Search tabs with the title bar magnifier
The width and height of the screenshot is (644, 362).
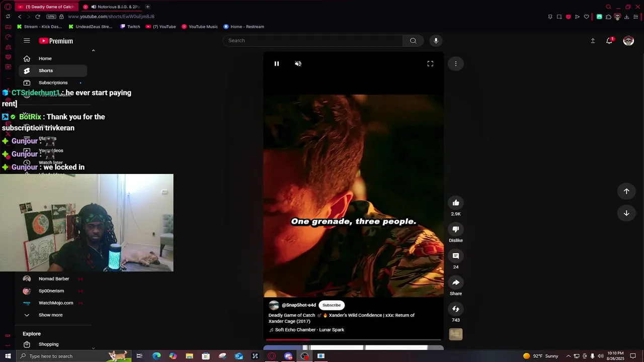tap(608, 7)
